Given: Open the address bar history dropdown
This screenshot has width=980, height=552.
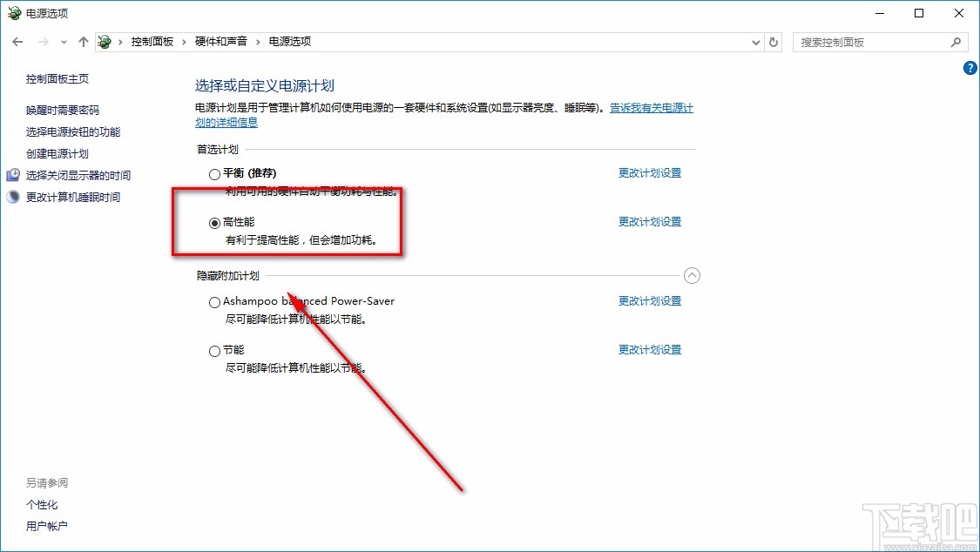Looking at the screenshot, I should pyautogui.click(x=755, y=41).
